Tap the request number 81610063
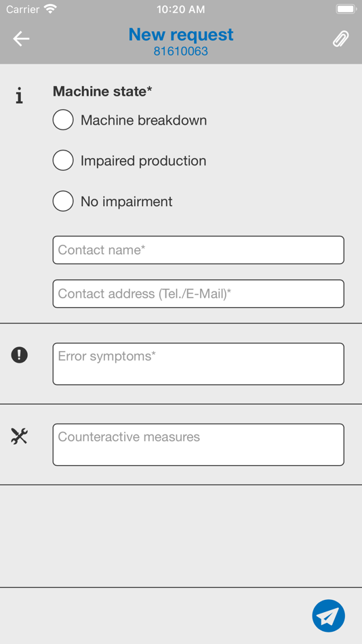The image size is (362, 644). [x=181, y=52]
